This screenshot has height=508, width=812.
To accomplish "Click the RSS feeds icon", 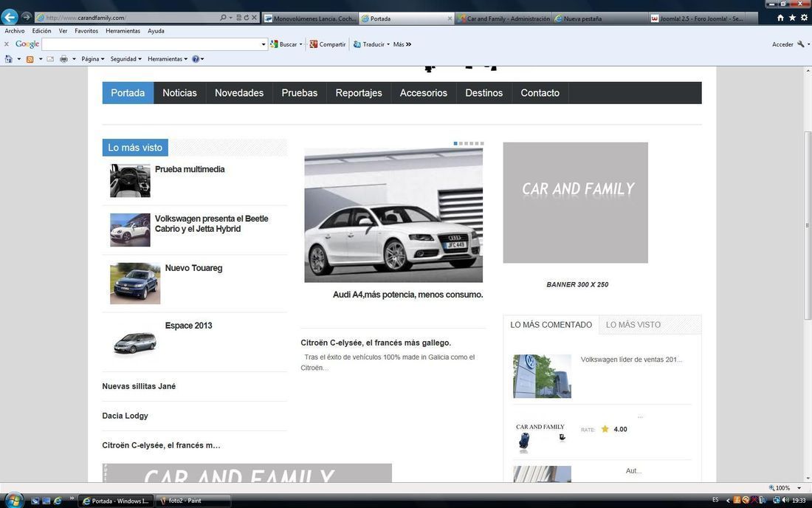I will pyautogui.click(x=30, y=59).
